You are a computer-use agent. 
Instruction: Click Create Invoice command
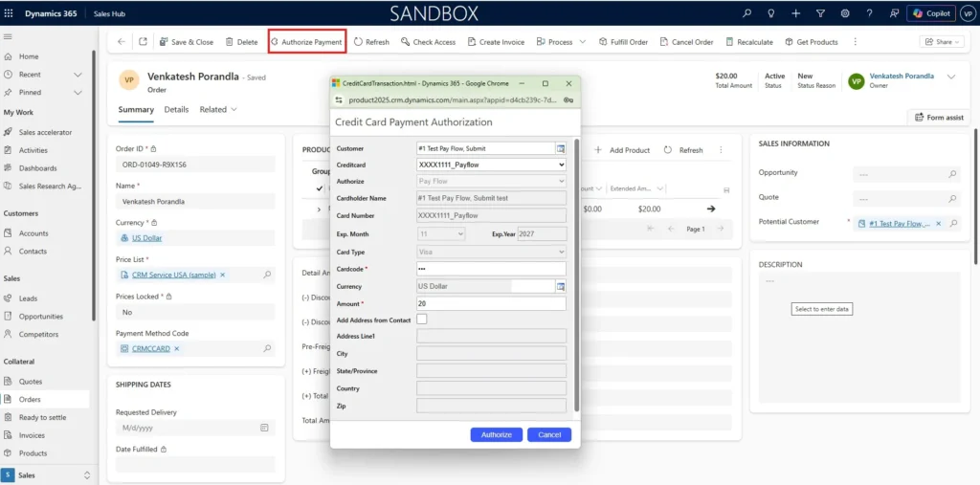click(496, 42)
